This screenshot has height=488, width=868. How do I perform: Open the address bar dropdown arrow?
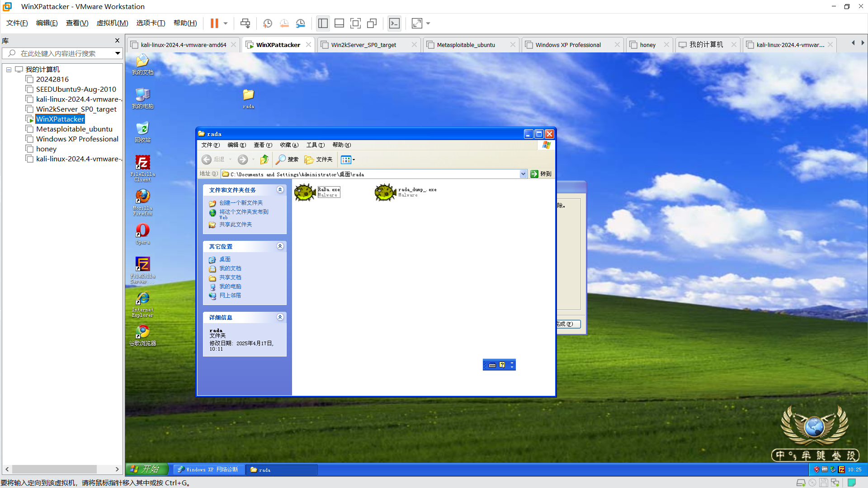(x=523, y=174)
